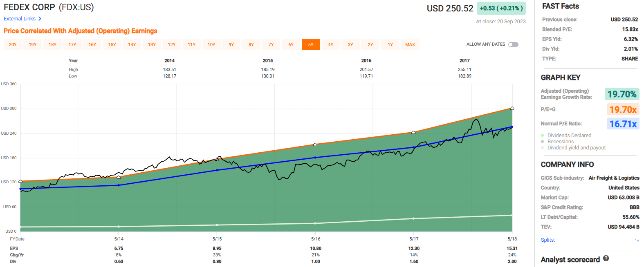Click the TEV value USD 94.484 B
This screenshot has height=267, width=644.
point(624,227)
